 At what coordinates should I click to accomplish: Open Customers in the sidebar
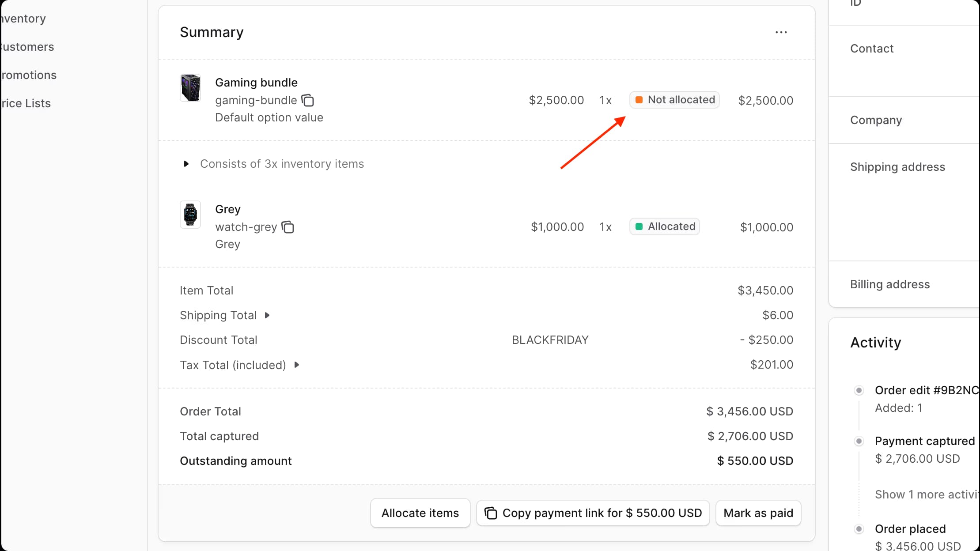[27, 47]
